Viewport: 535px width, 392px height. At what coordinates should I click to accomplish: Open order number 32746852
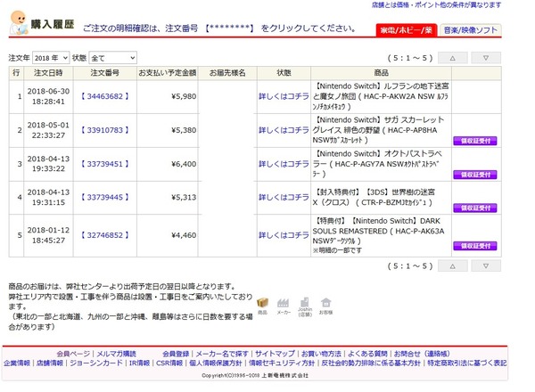[104, 235]
